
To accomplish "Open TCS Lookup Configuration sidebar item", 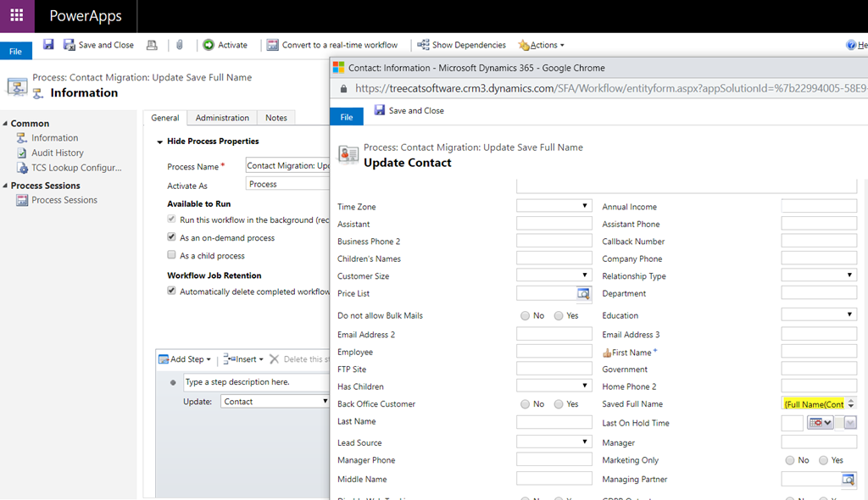I will [x=75, y=168].
